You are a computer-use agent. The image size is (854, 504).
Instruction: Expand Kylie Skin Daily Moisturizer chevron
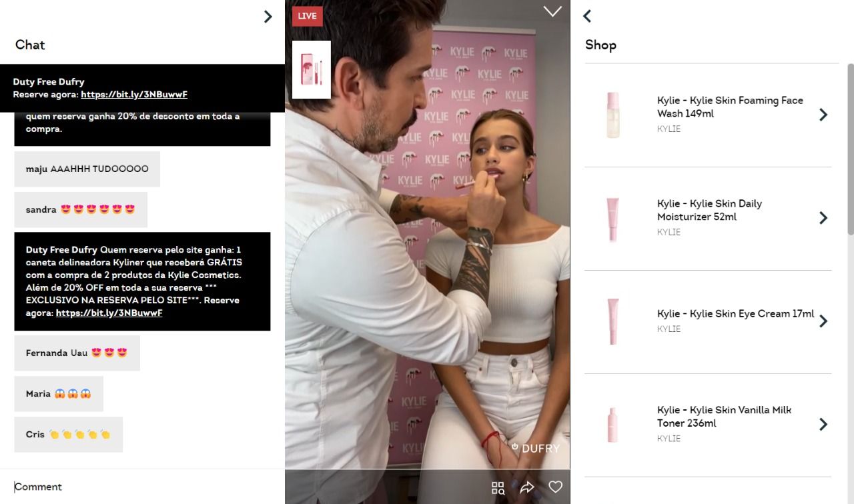tap(823, 218)
